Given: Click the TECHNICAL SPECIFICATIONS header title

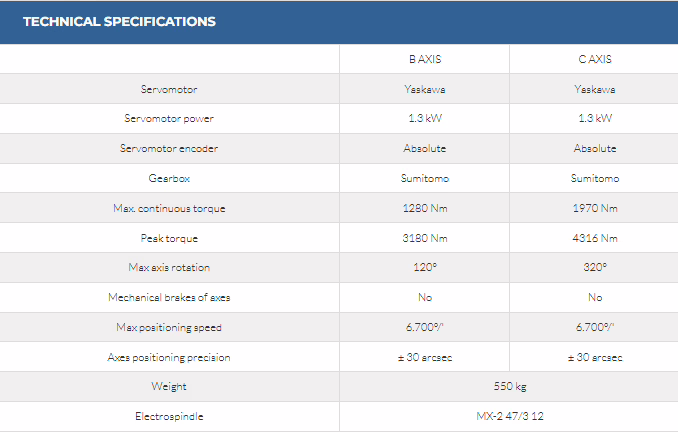Looking at the screenshot, I should [x=119, y=22].
